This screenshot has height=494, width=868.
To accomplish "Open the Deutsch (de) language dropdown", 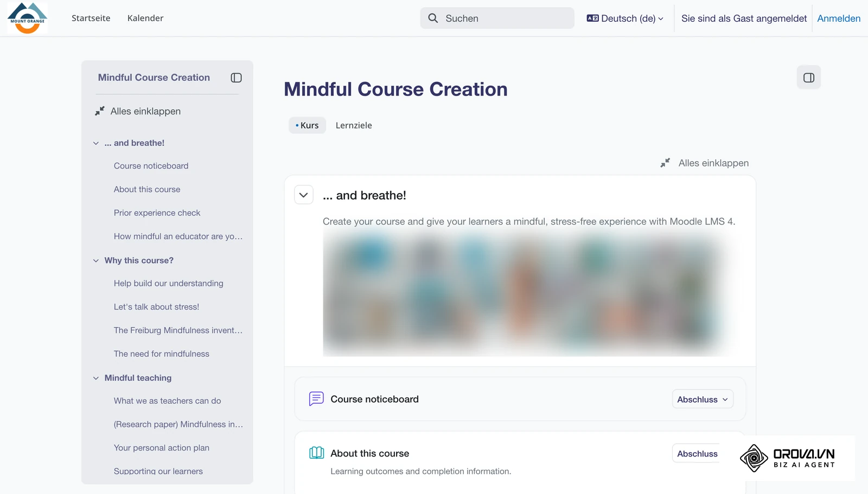I will pos(625,18).
